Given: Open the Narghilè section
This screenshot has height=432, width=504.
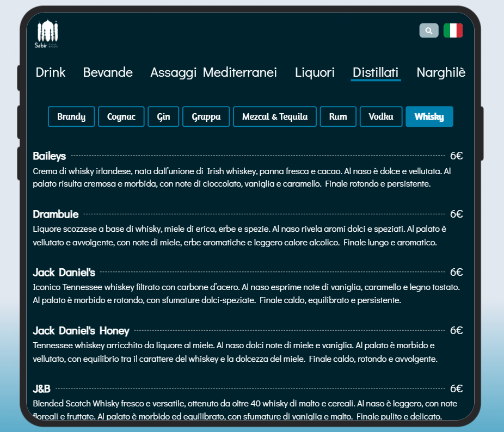Looking at the screenshot, I should point(441,72).
